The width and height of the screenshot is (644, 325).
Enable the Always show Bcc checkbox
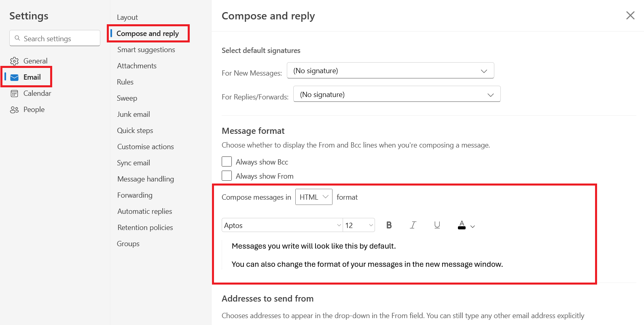point(227,162)
